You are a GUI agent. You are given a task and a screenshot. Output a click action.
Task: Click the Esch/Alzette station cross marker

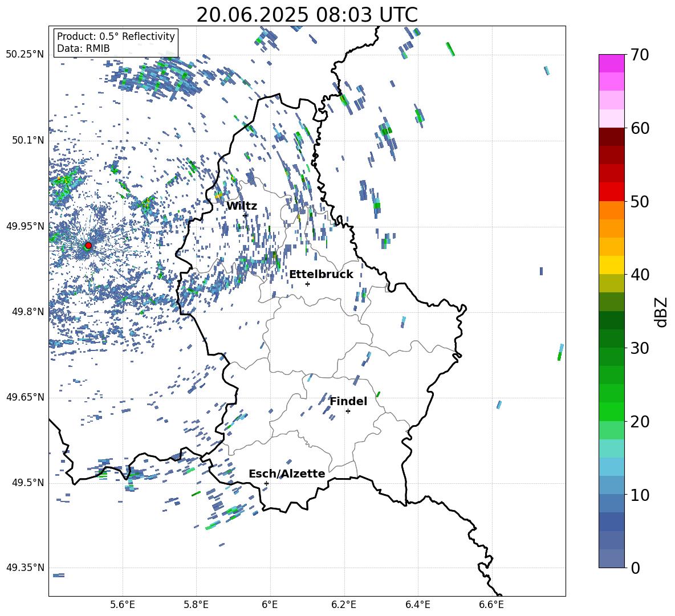point(266,483)
